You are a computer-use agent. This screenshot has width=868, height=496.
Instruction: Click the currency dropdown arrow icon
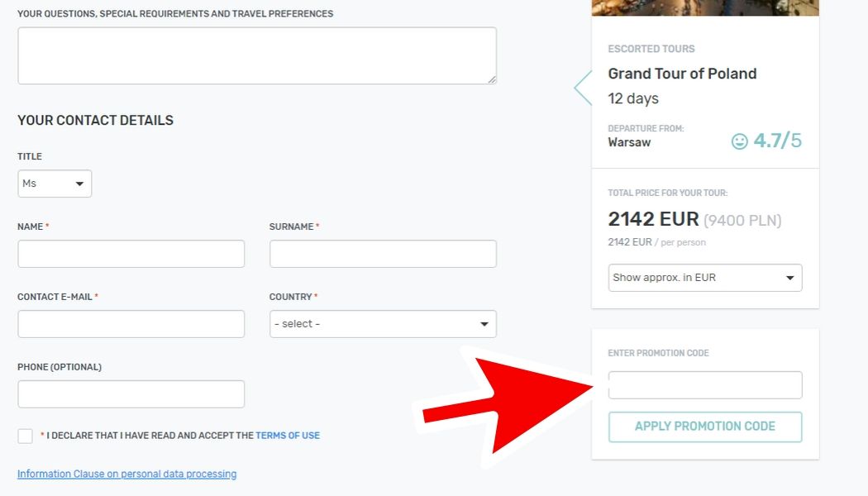tap(790, 278)
